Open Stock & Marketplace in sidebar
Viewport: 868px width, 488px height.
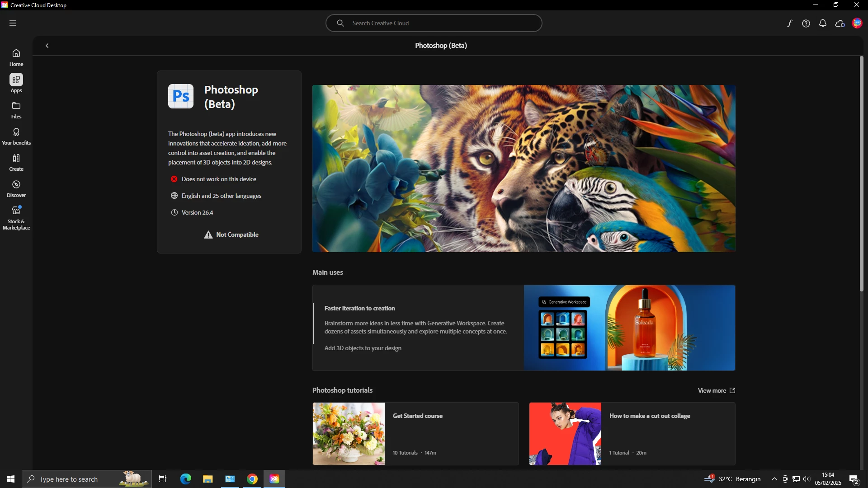pos(16,218)
